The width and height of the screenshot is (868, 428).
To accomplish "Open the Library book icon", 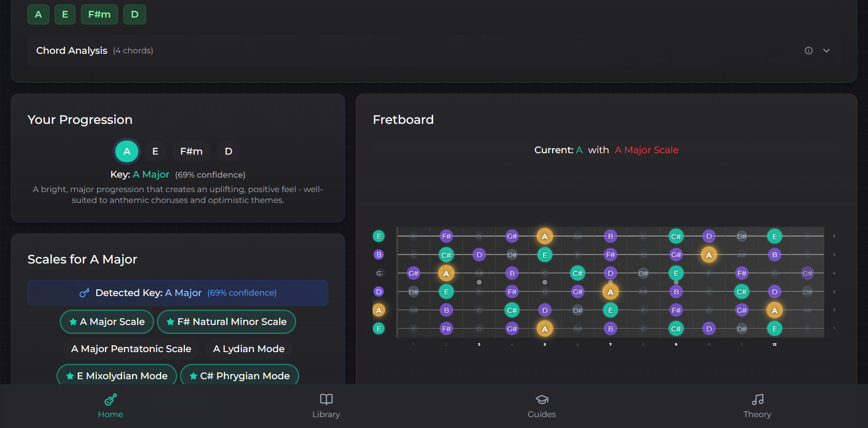I will point(326,400).
